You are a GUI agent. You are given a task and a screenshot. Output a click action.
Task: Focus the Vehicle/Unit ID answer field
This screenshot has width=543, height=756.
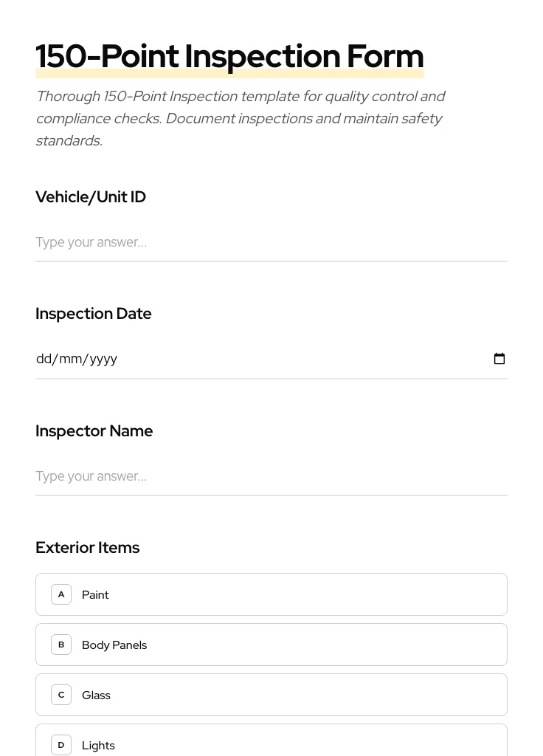(271, 242)
